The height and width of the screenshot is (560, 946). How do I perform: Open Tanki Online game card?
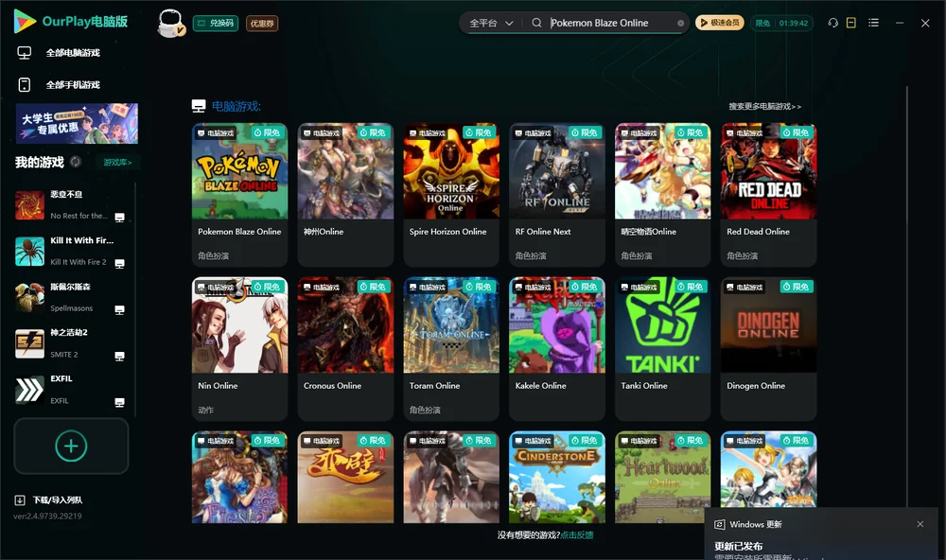[662, 348]
